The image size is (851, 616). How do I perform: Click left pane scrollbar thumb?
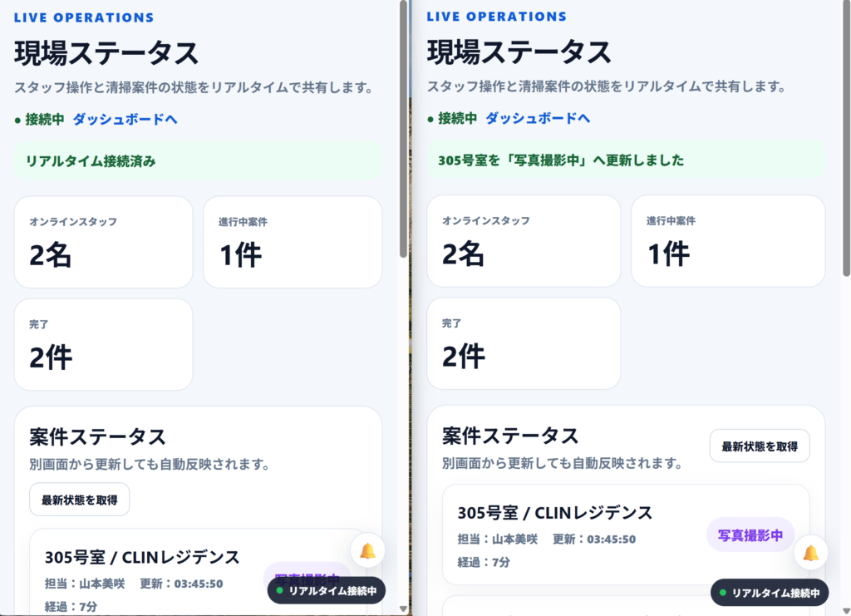click(403, 129)
